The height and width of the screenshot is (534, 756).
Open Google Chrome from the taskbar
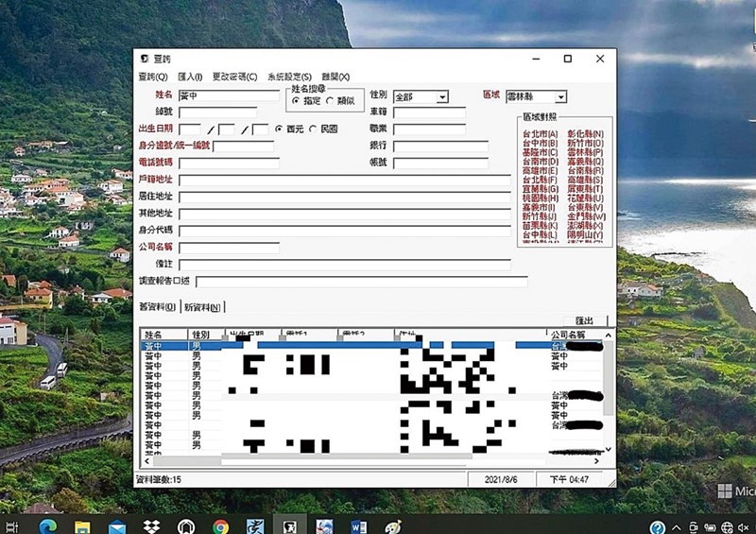pos(221,526)
